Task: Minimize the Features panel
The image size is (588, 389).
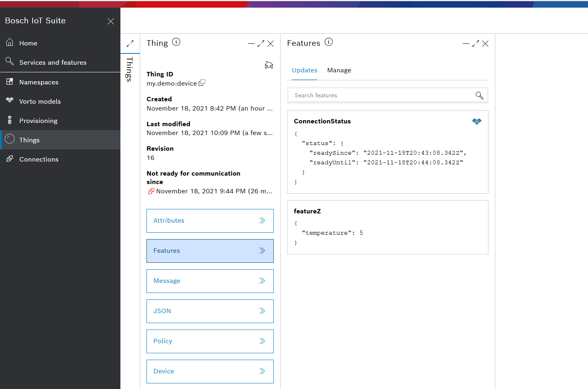Action: tap(466, 43)
